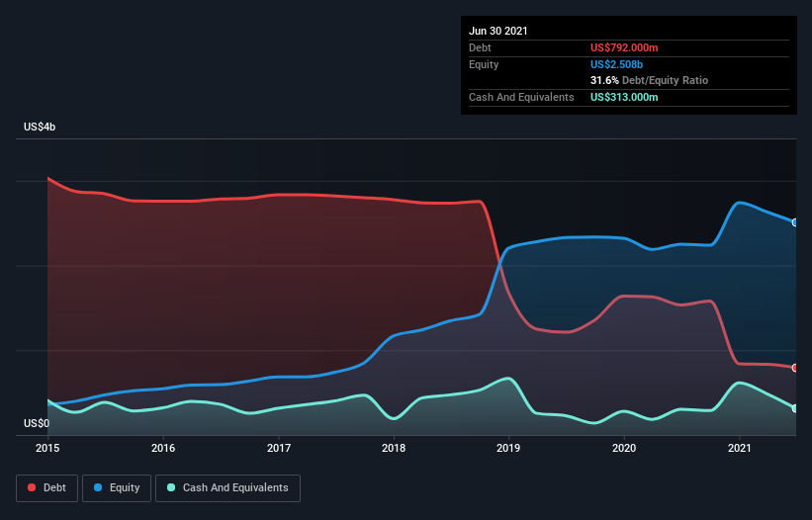
Task: Click the Equity row label in tooltip
Action: click(x=484, y=64)
